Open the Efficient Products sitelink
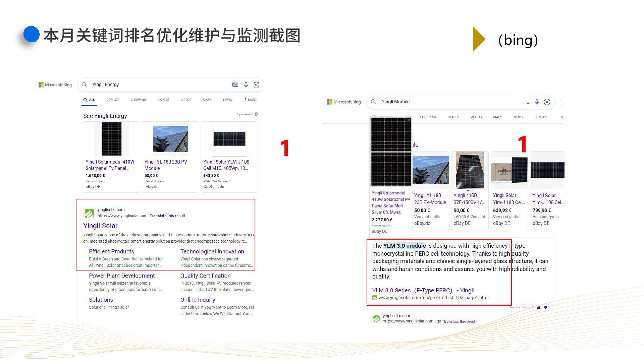Image resolution: width=644 pixels, height=362 pixels. (111, 252)
